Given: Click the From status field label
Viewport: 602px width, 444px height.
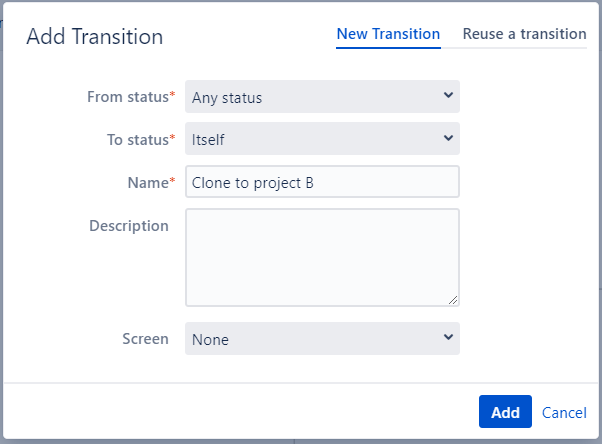Looking at the screenshot, I should coord(130,97).
